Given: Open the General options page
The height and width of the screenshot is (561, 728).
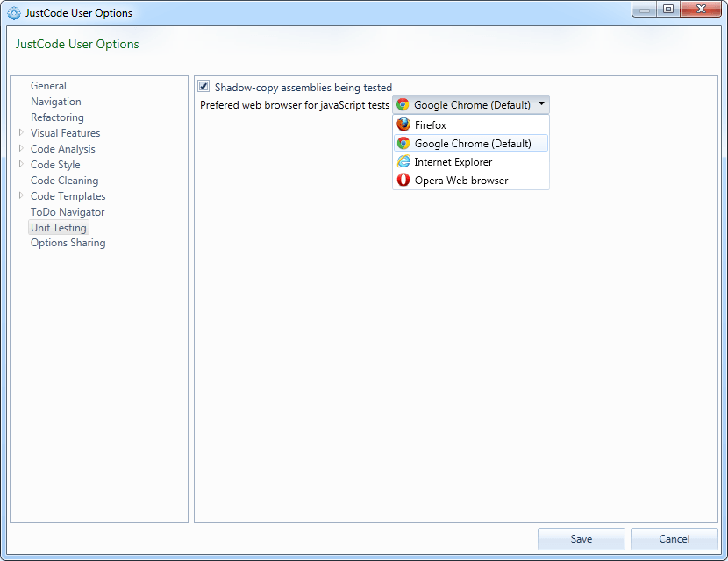Looking at the screenshot, I should tap(48, 86).
